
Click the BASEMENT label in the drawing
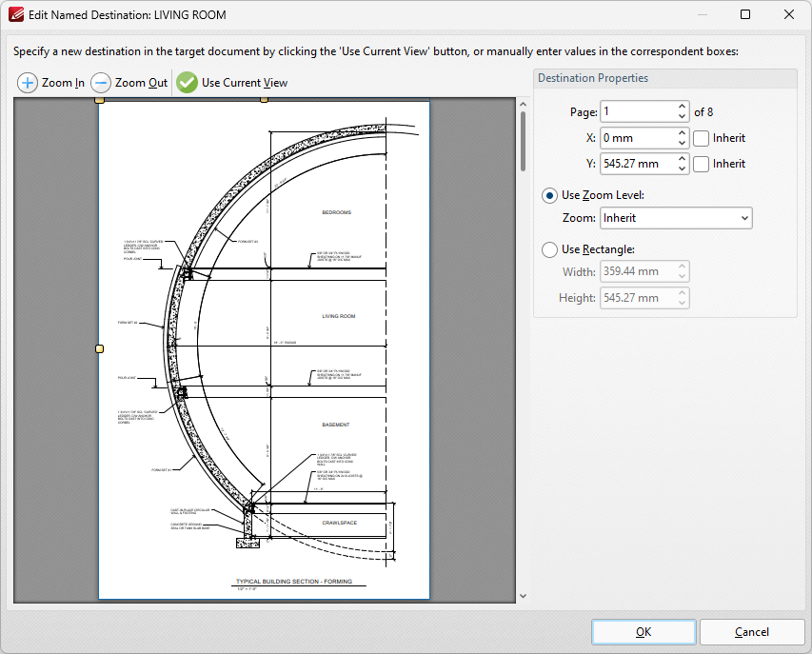pyautogui.click(x=336, y=425)
